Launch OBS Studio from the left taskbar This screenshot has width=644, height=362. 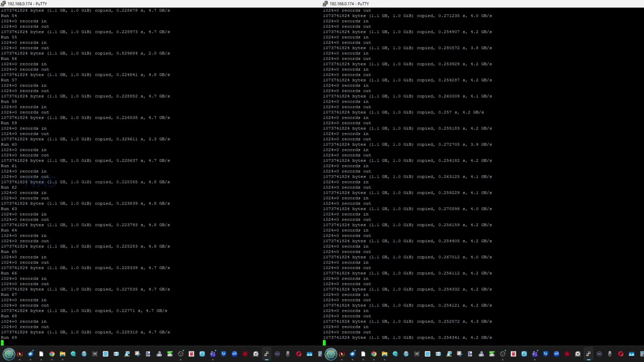181,354
